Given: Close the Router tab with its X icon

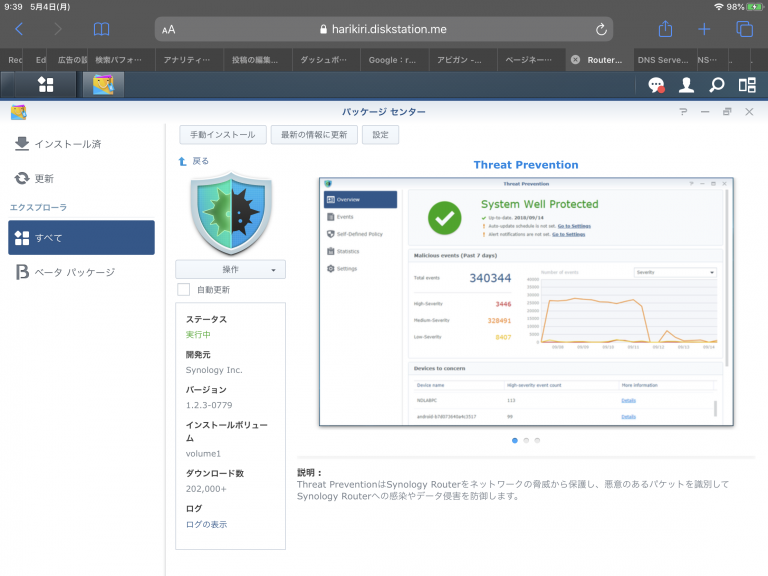Looking at the screenshot, I should pos(576,60).
